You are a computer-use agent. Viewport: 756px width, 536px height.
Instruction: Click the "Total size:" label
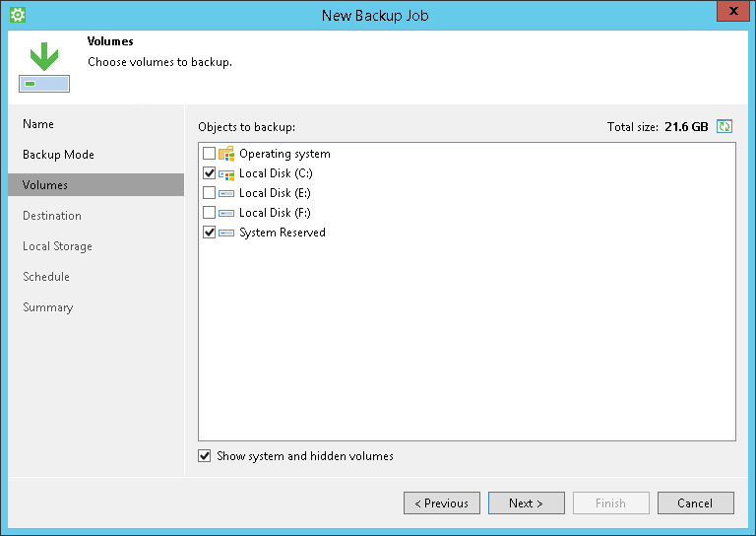tap(633, 127)
